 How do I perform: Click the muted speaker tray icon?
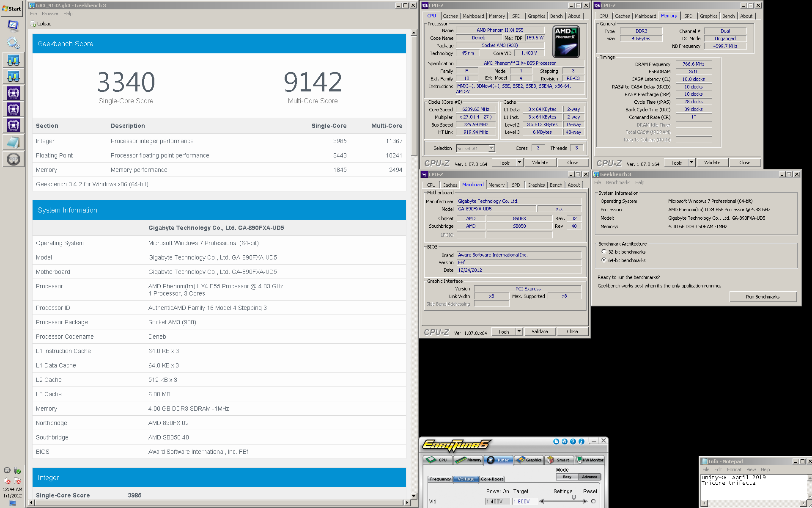coord(7,481)
